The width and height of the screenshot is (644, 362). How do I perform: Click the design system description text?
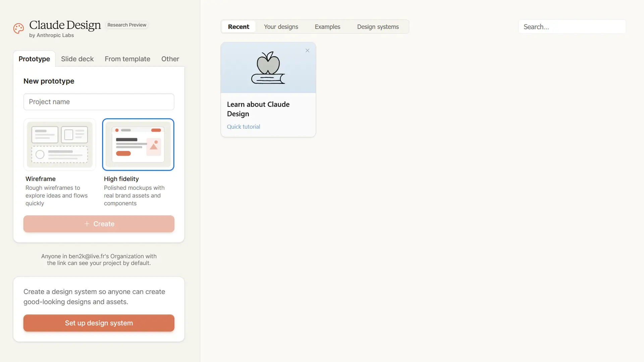coord(94,297)
